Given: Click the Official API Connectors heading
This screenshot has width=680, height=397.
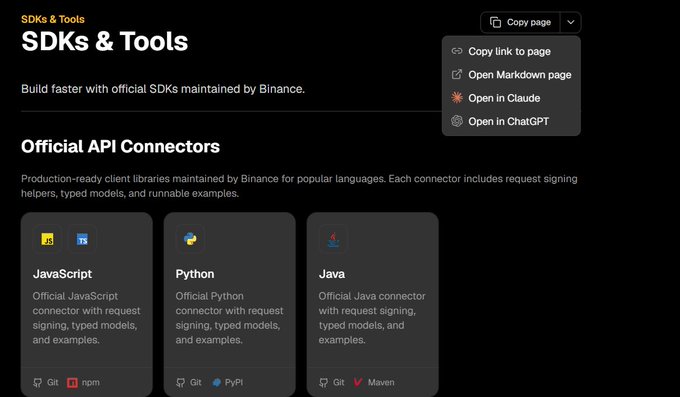Looking at the screenshot, I should pos(120,147).
